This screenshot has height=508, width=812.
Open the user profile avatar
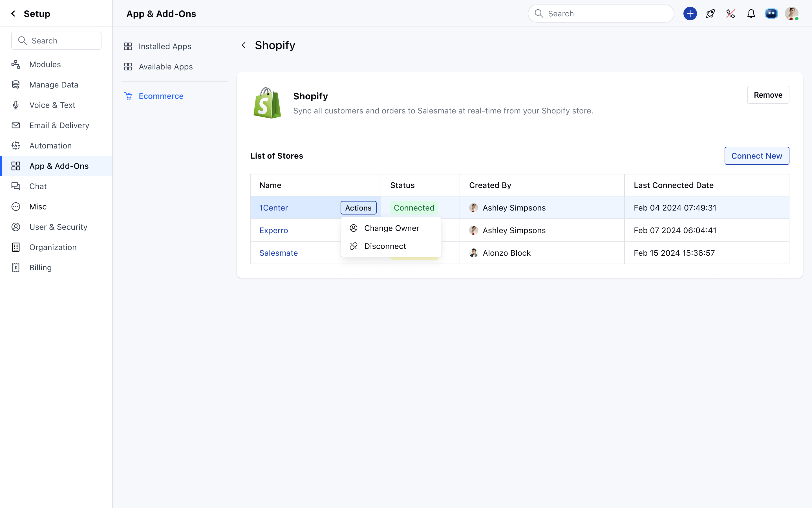tap(791, 14)
